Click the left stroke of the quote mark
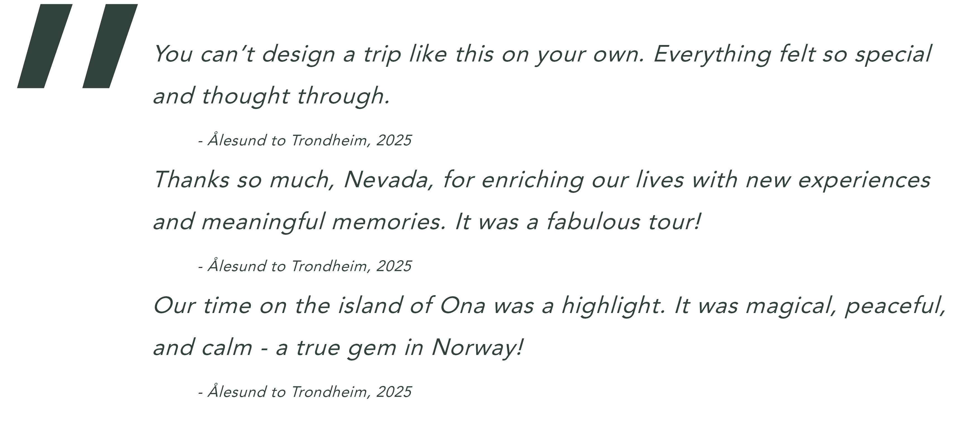 point(45,46)
